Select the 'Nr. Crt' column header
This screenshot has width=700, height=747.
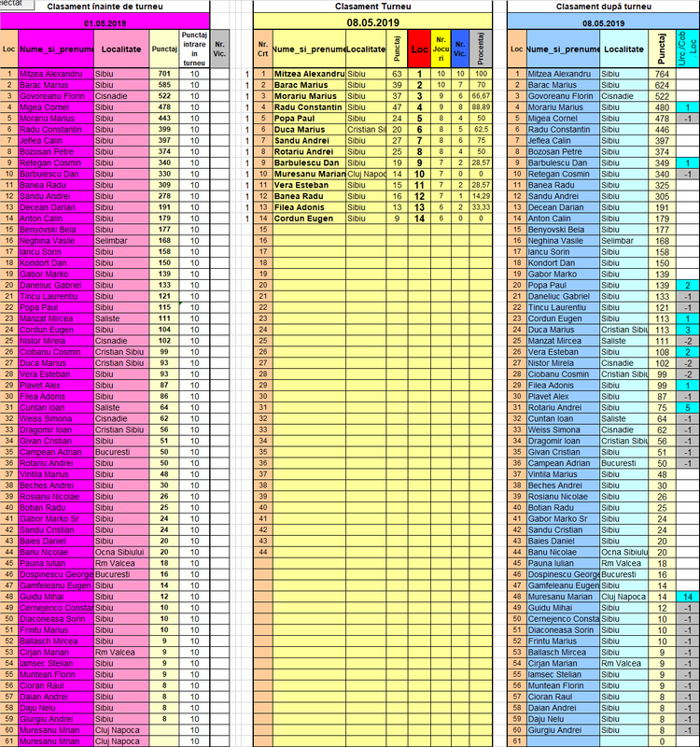coord(263,49)
